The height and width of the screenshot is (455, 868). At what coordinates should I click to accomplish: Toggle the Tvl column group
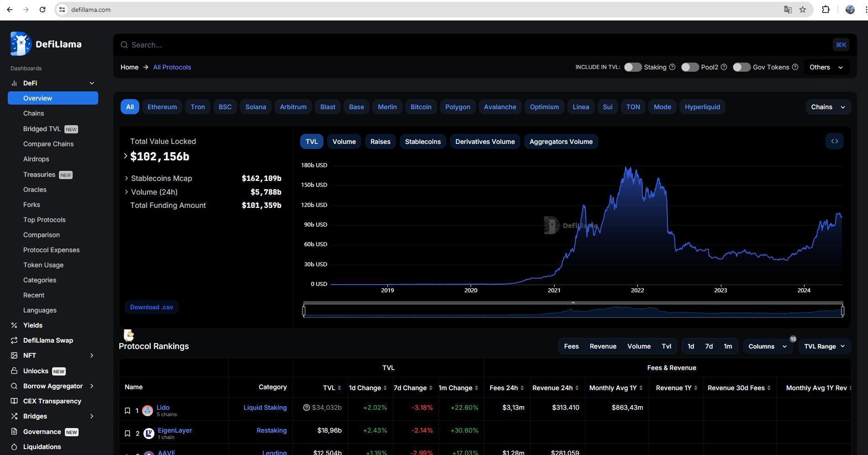[x=667, y=346]
